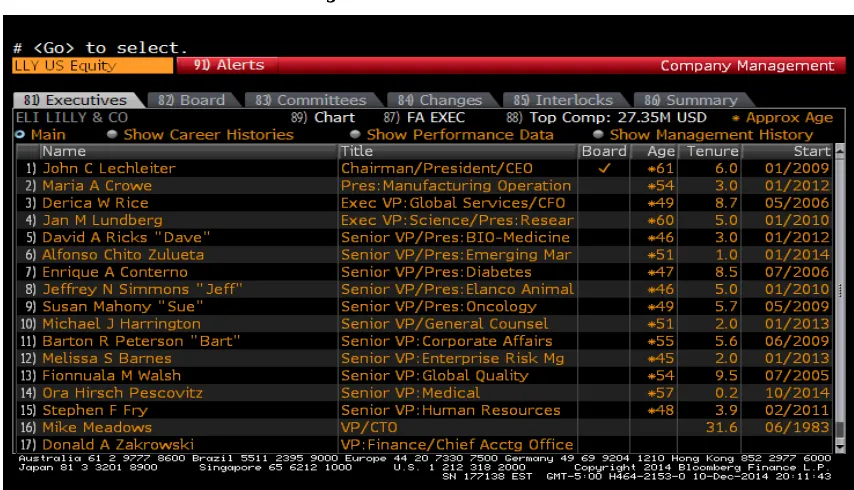854x490 pixels.
Task: Click the tenure value 9.5
Action: click(726, 376)
